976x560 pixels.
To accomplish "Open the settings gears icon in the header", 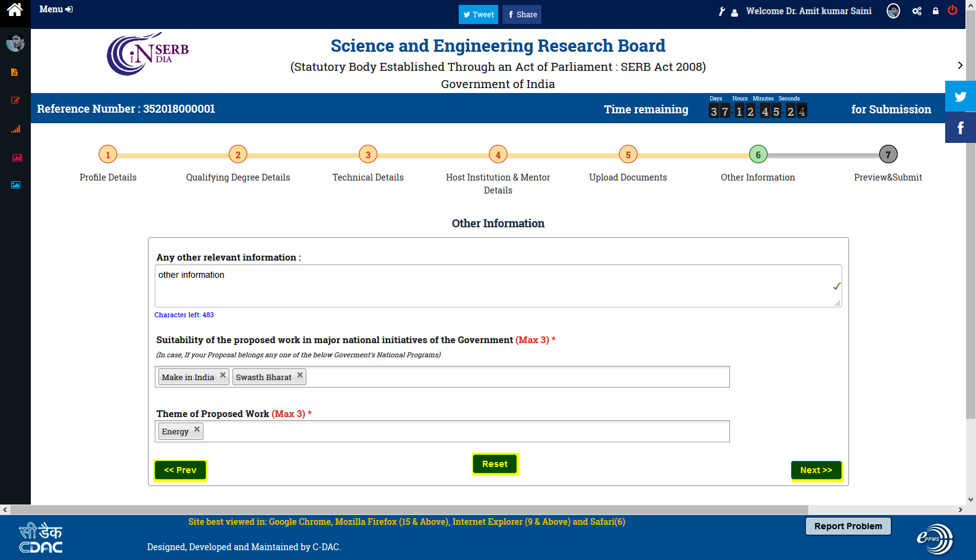I will (917, 11).
